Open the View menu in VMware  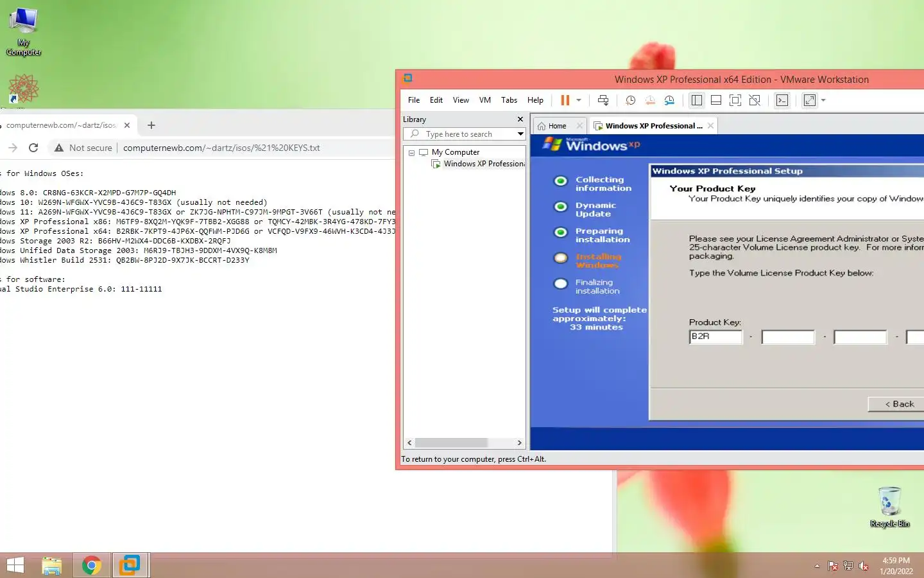coord(461,100)
